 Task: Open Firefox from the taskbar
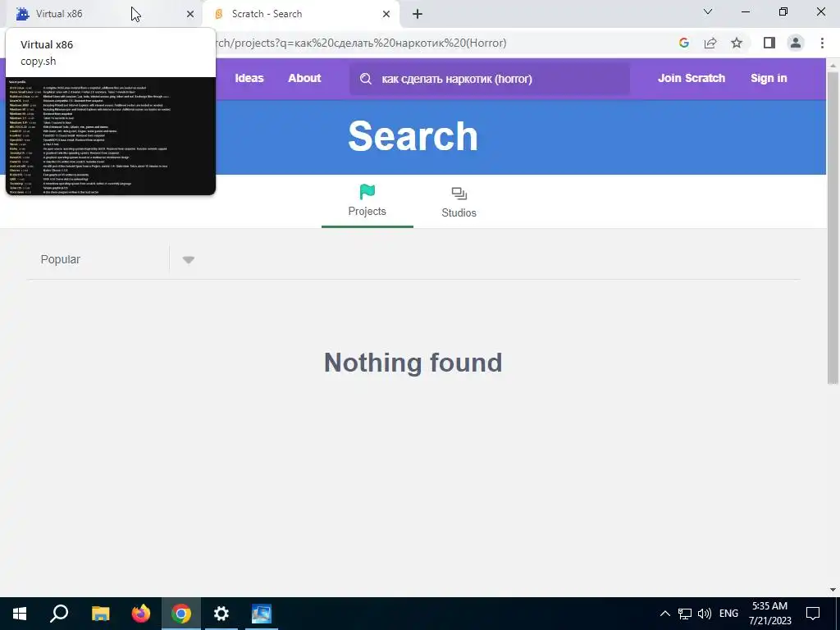[x=141, y=614]
